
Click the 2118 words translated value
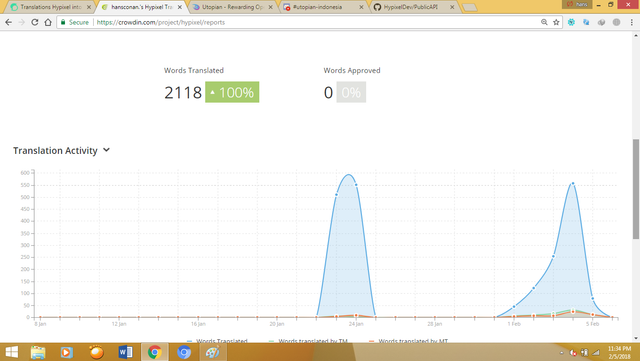(x=183, y=93)
